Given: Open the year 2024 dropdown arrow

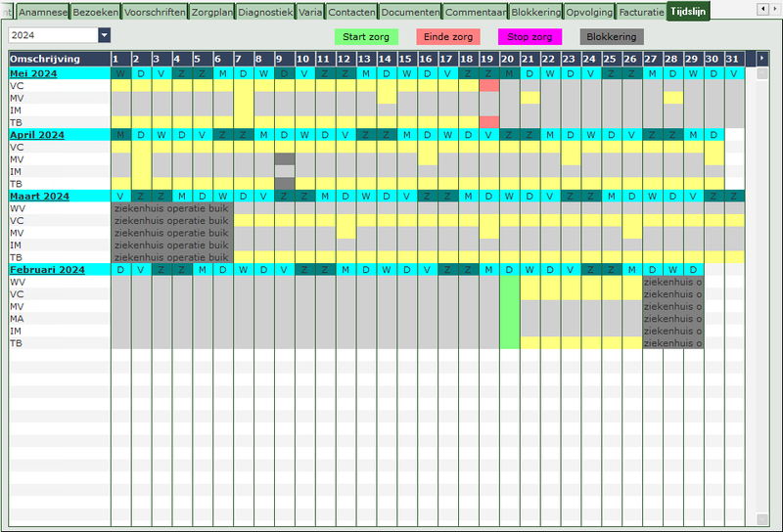Looking at the screenshot, I should coord(105,35).
